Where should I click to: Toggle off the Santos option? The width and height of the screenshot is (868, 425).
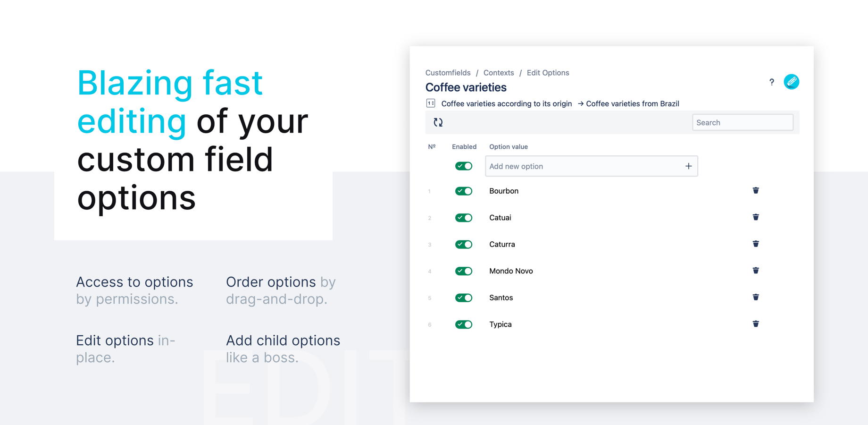[x=464, y=298]
